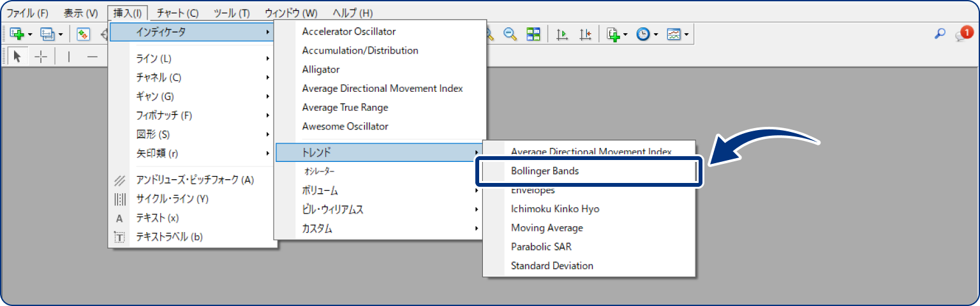Select Bollinger Bands from trend submenu

coord(545,171)
